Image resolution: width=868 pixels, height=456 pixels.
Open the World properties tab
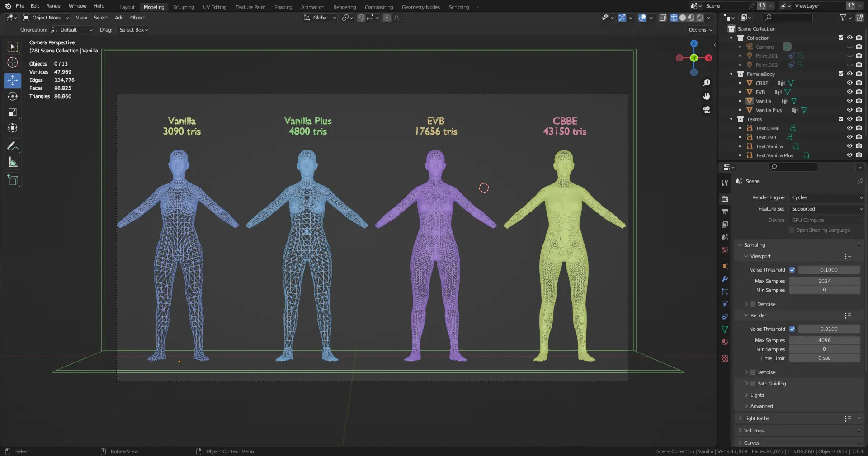pyautogui.click(x=725, y=250)
